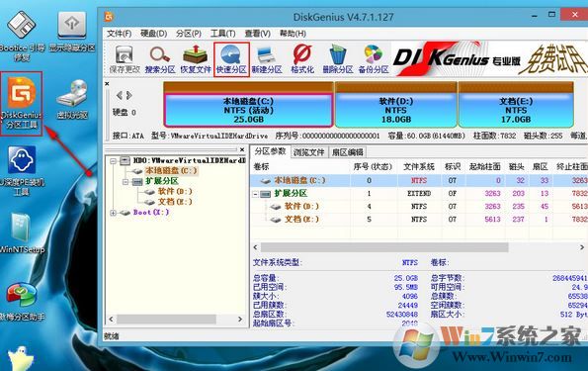The height and width of the screenshot is (371, 588).
Task: Open the 工具(T) menu
Action: [222, 34]
